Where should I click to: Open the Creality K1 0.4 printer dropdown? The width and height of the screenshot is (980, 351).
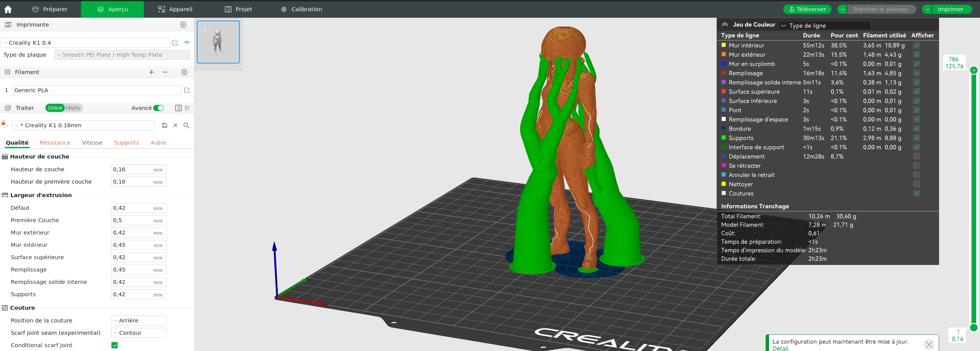[x=86, y=43]
